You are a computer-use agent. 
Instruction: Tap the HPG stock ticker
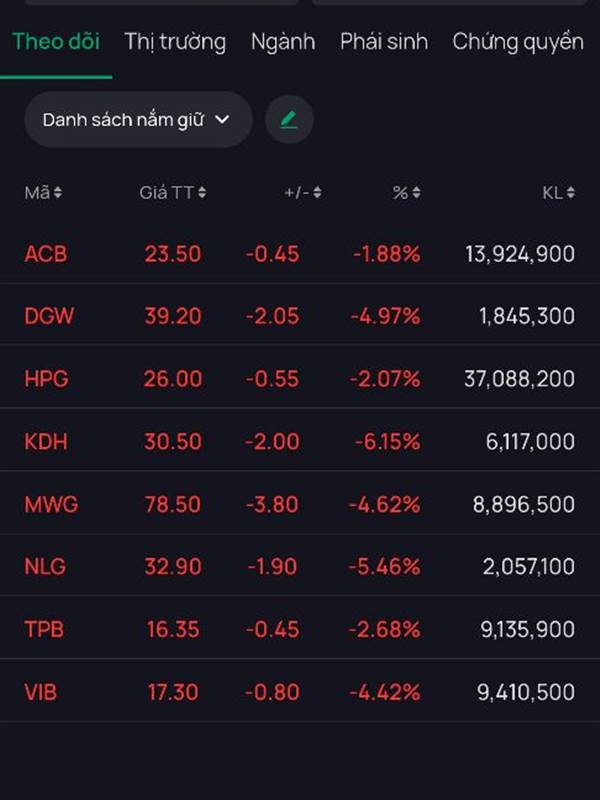pyautogui.click(x=47, y=379)
